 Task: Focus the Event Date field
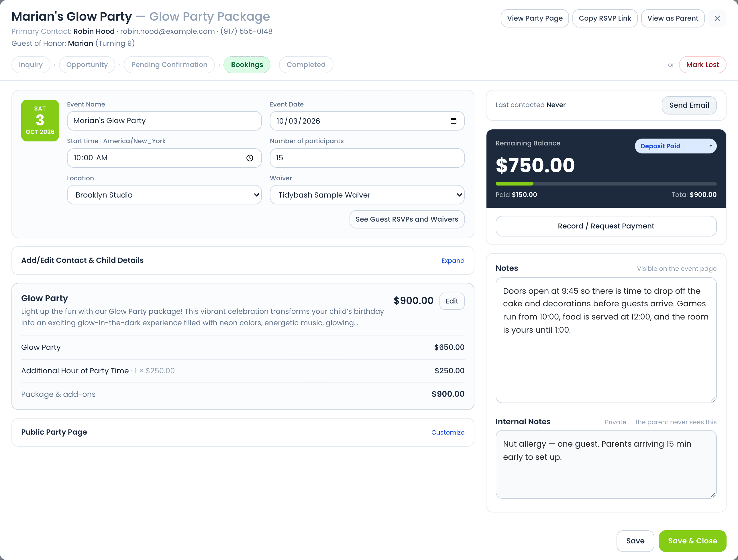tap(367, 121)
